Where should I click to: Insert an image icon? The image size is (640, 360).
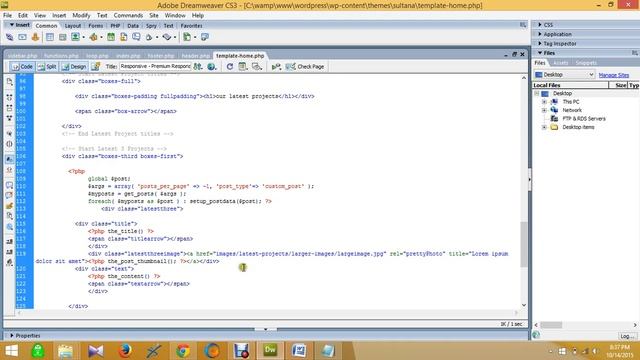(76, 37)
